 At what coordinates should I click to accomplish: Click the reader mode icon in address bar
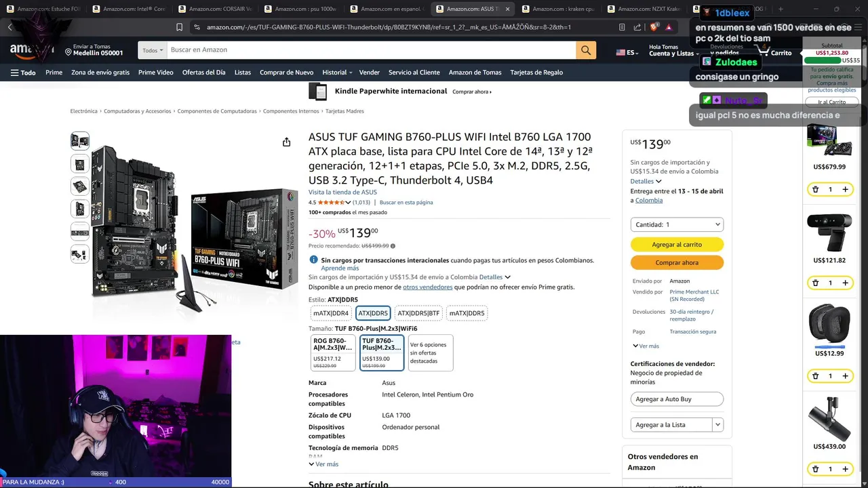[622, 27]
